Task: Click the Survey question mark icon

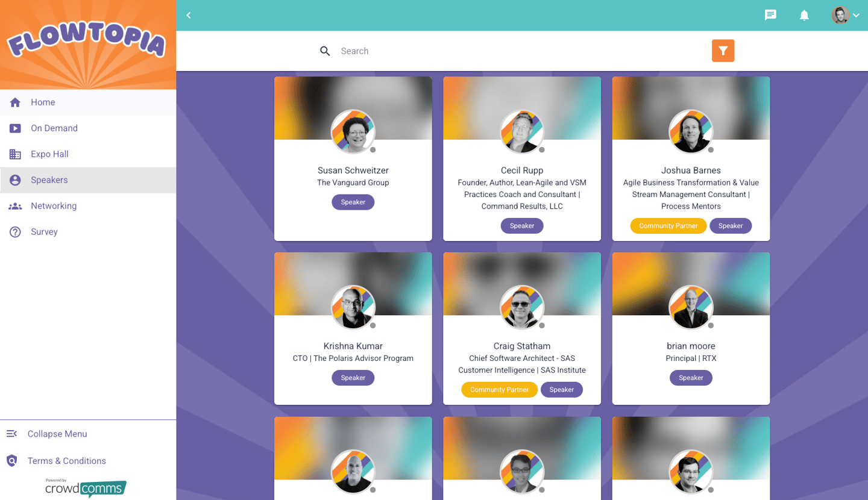Action: click(15, 232)
